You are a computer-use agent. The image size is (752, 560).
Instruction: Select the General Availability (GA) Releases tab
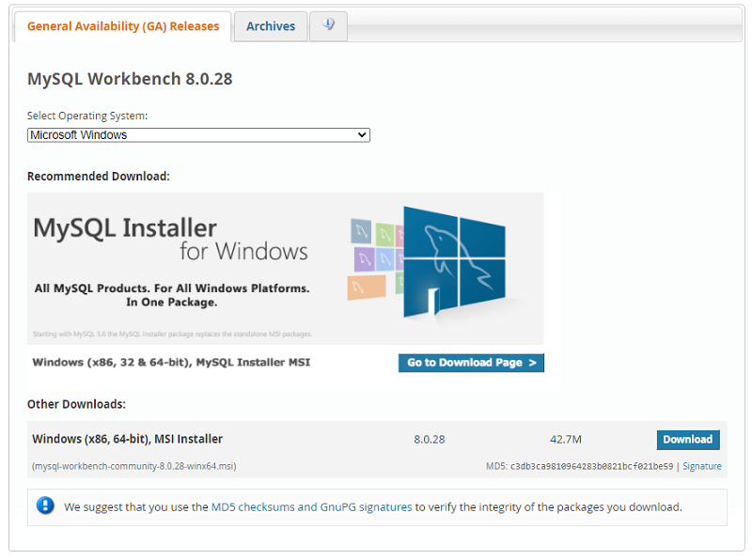(123, 26)
